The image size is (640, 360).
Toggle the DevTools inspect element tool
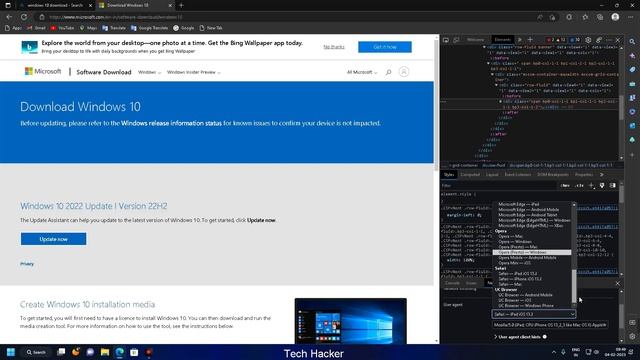pyautogui.click(x=446, y=40)
